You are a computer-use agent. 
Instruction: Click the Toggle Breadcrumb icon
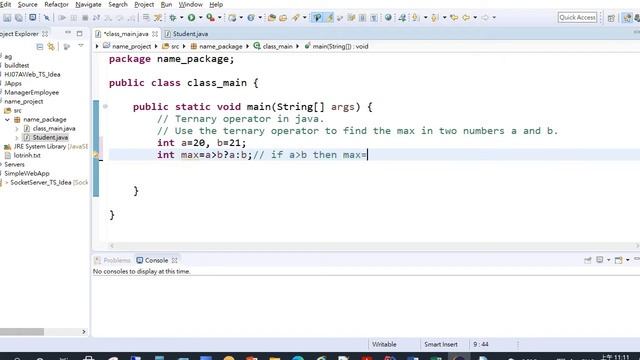[x=317, y=18]
